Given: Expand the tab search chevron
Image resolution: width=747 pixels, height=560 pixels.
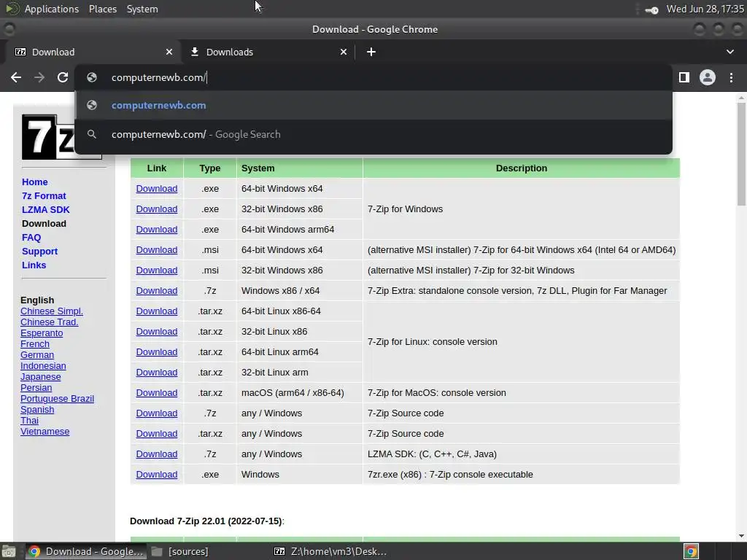Looking at the screenshot, I should [729, 52].
